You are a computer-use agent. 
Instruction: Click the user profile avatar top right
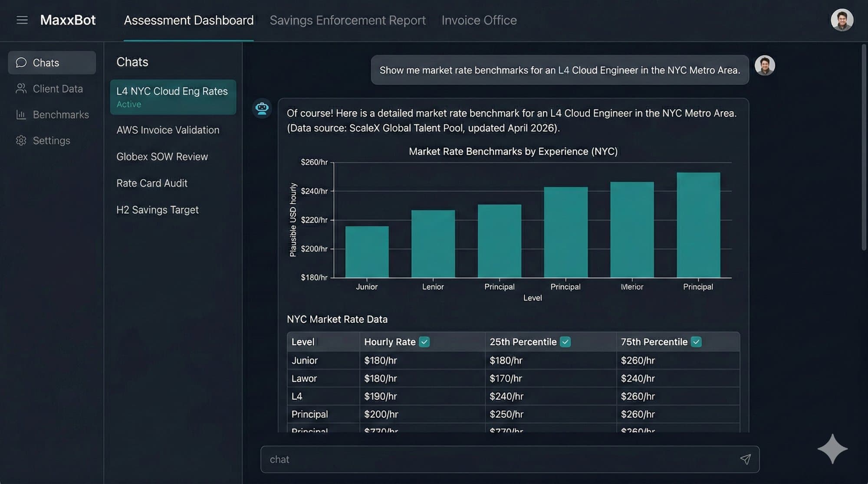click(842, 20)
